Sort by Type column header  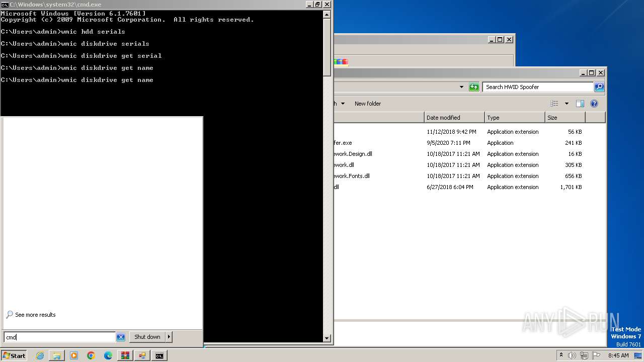tap(515, 118)
